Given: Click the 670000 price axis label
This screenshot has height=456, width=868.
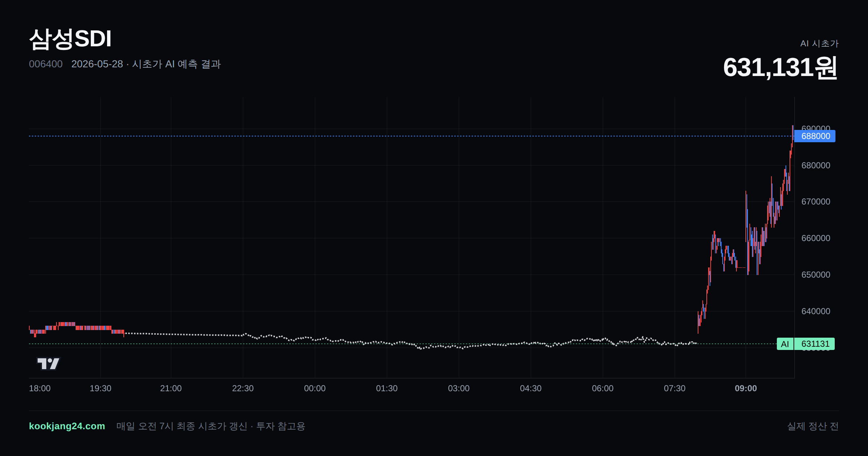Looking at the screenshot, I should [816, 202].
